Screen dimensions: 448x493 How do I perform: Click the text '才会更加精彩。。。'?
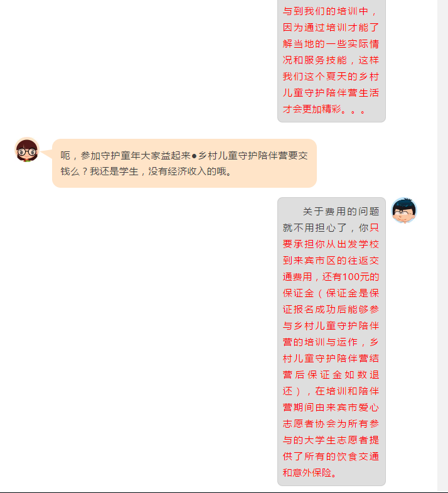(x=324, y=109)
